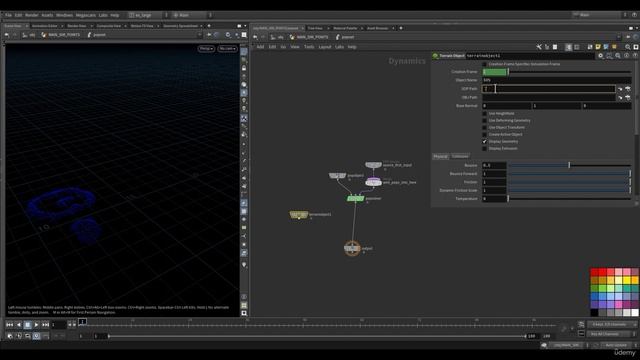The height and width of the screenshot is (360, 640).
Task: Play the timeline forward
Action: [36, 325]
